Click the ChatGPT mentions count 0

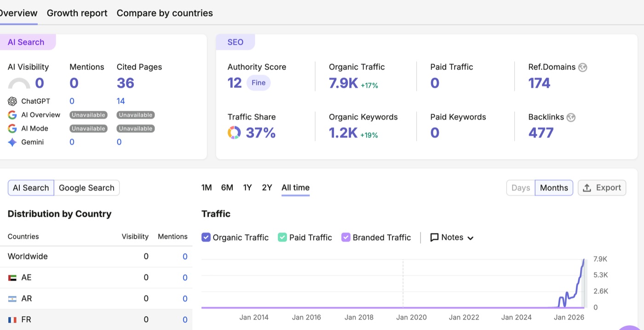[72, 101]
